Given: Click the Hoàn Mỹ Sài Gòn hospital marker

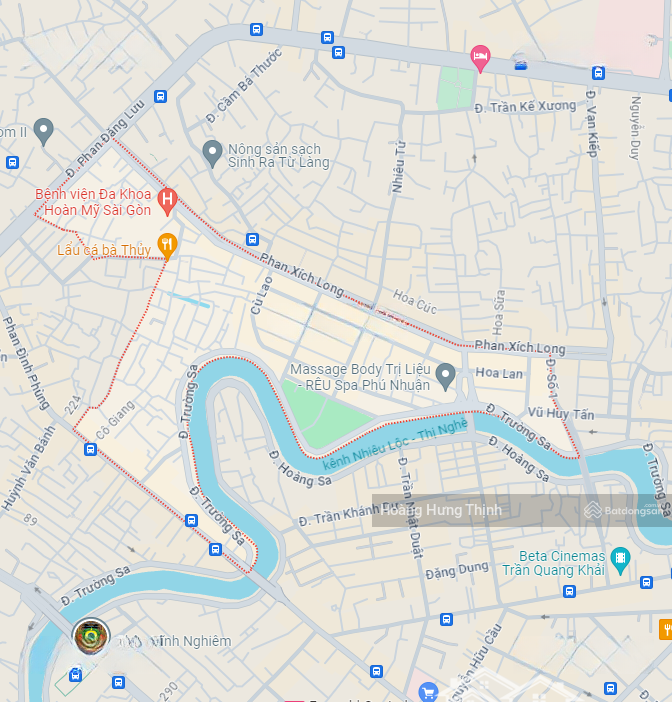Looking at the screenshot, I should (x=167, y=202).
